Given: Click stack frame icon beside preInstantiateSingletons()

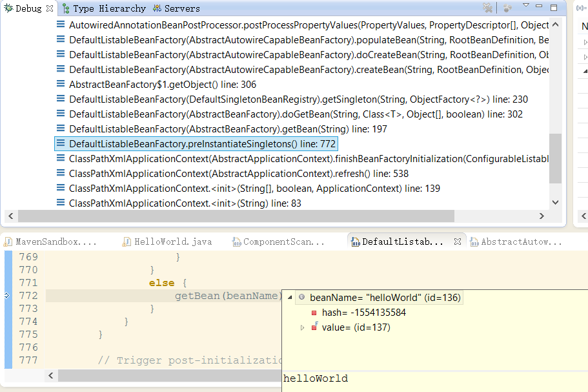Looking at the screenshot, I should tap(61, 143).
